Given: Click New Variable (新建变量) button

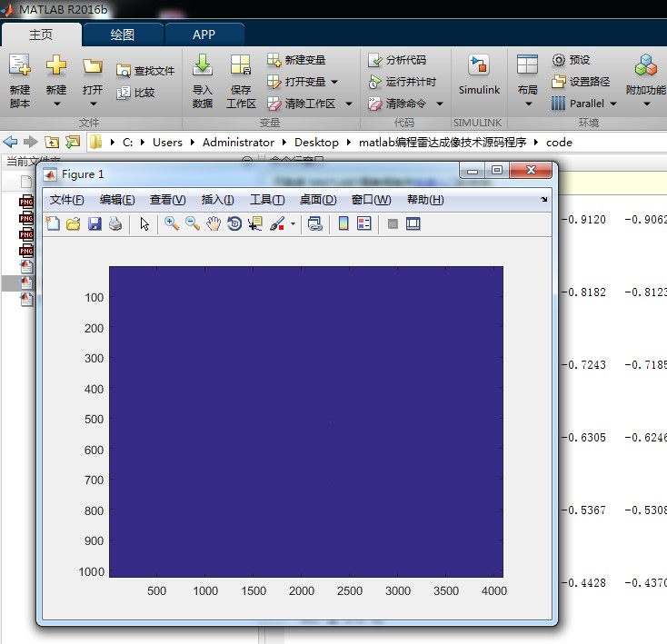Looking at the screenshot, I should pos(296,60).
